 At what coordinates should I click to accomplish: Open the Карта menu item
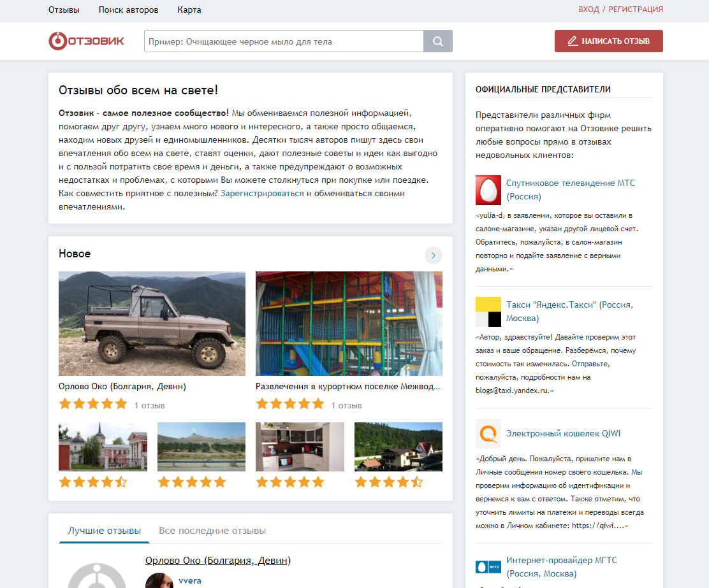click(189, 10)
